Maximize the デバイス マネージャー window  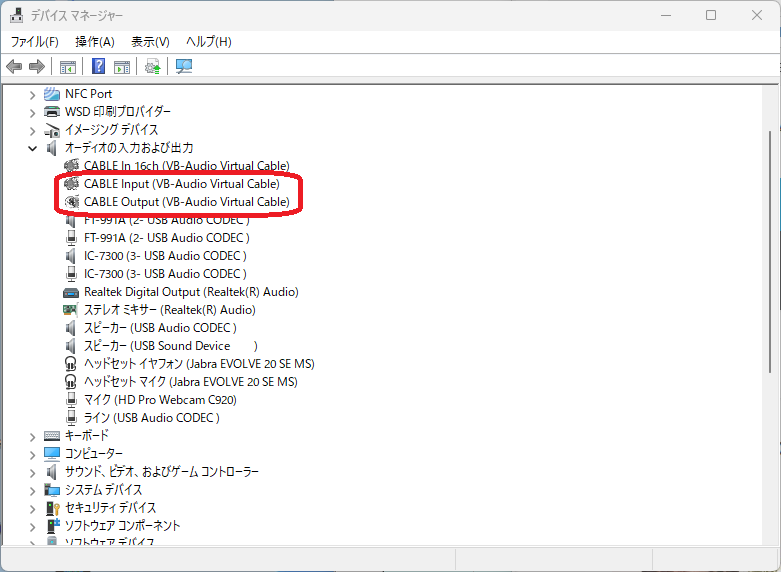711,15
